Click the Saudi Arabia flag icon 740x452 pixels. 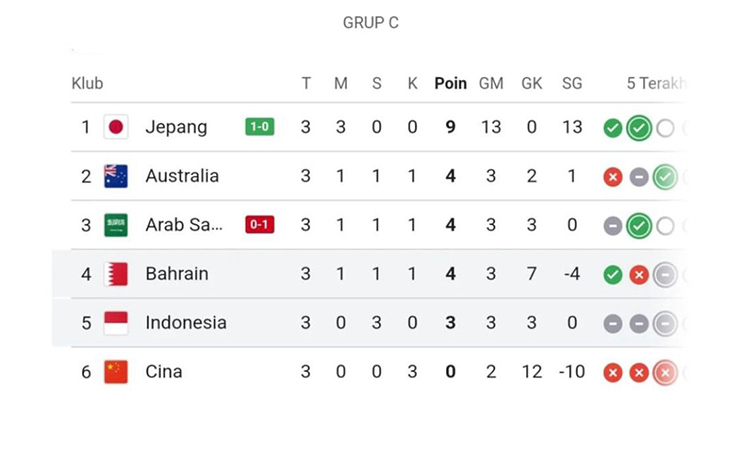tap(116, 225)
